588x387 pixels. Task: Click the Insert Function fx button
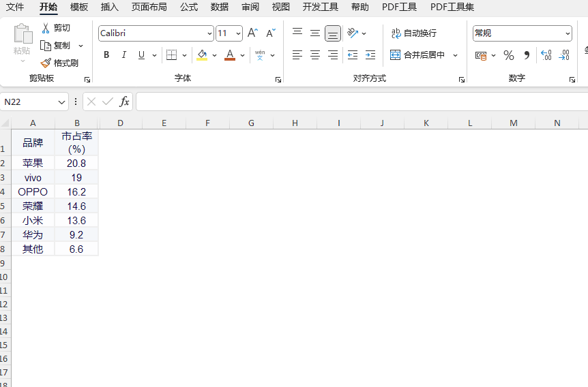[124, 102]
